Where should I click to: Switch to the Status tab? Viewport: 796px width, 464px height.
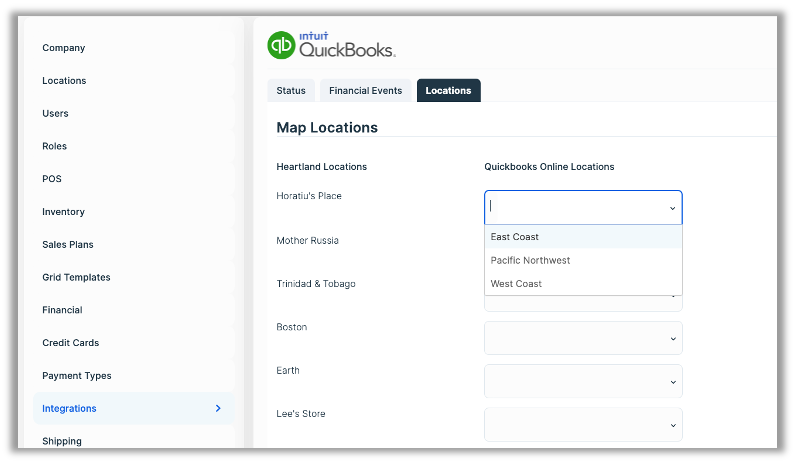(291, 91)
